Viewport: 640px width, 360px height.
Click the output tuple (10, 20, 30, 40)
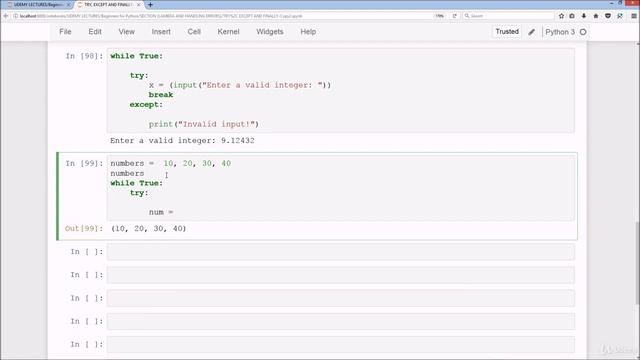pyautogui.click(x=149, y=229)
